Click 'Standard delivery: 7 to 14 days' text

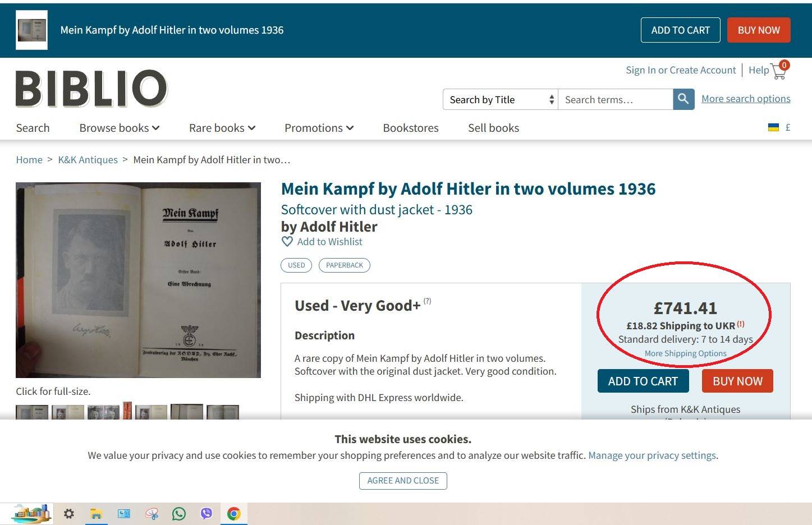(x=685, y=339)
